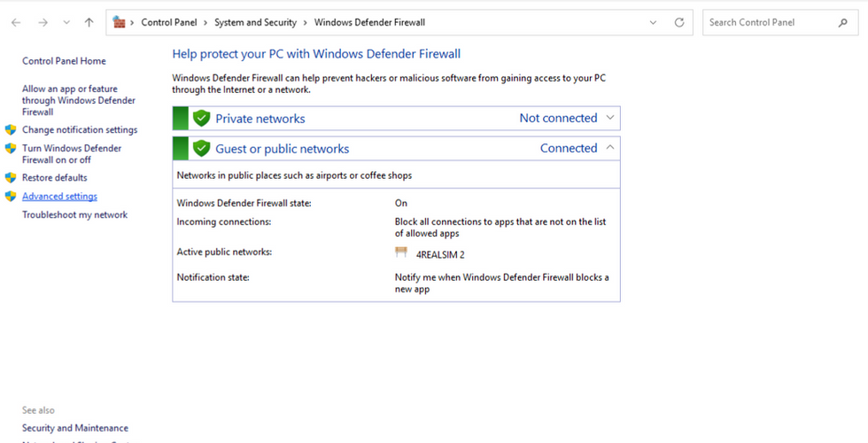Open Change notification settings
This screenshot has width=868, height=443.
click(80, 129)
